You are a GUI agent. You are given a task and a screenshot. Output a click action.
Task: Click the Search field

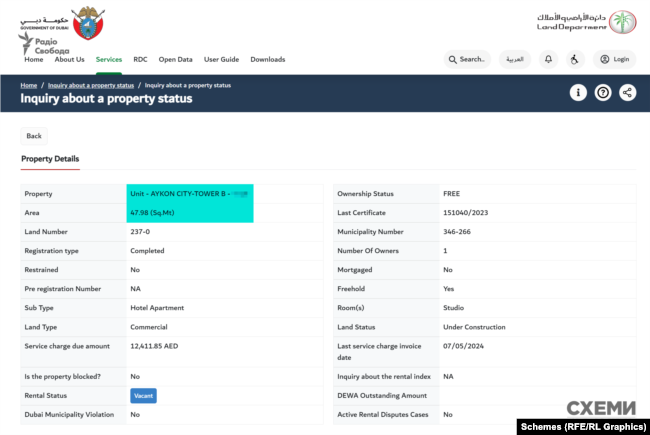(x=467, y=59)
